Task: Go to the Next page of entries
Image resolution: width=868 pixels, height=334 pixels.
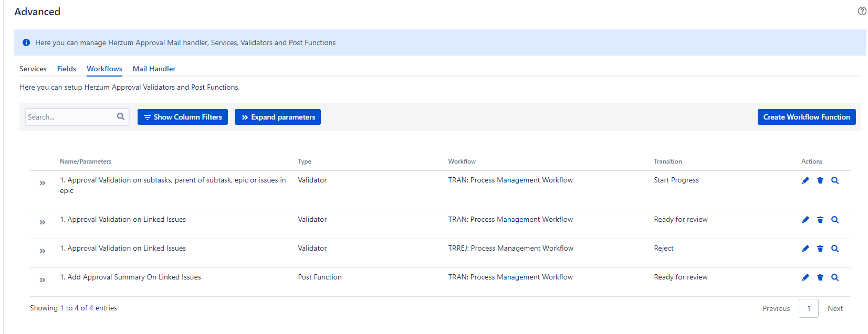Action: click(x=835, y=308)
